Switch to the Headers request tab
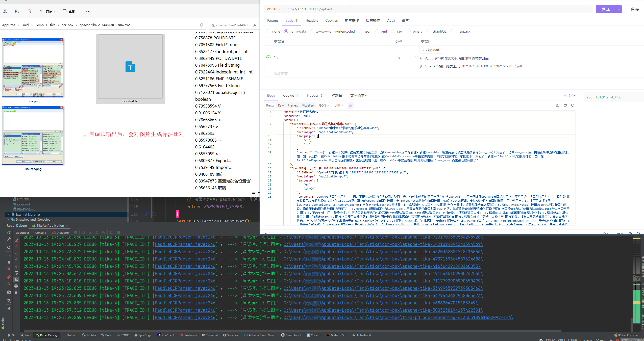This screenshot has width=644, height=341. 312,20
